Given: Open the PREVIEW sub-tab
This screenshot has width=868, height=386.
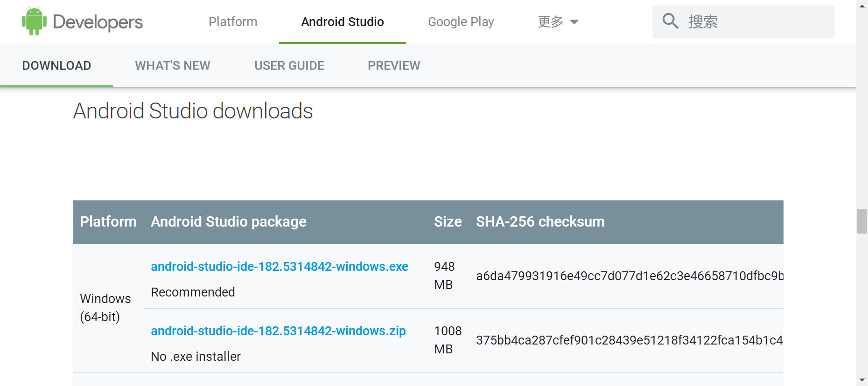Looking at the screenshot, I should click(x=394, y=66).
